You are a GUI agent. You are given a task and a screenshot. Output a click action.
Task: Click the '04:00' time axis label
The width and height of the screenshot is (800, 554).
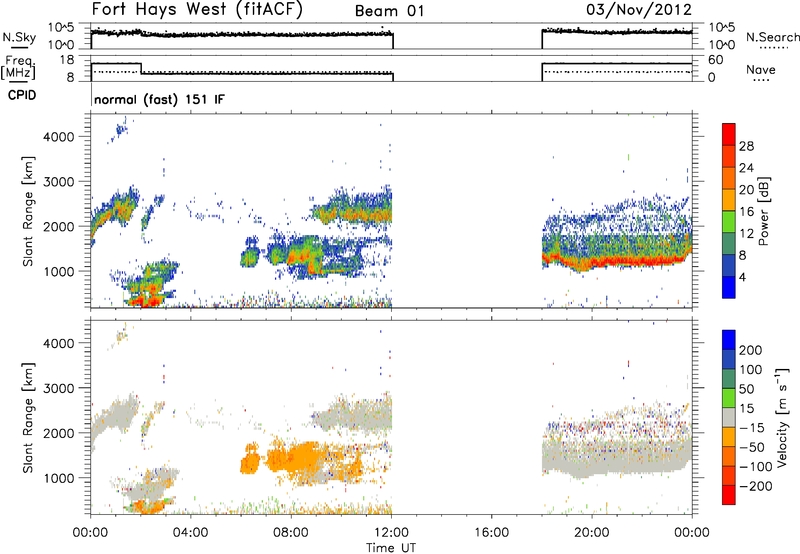coord(191,533)
